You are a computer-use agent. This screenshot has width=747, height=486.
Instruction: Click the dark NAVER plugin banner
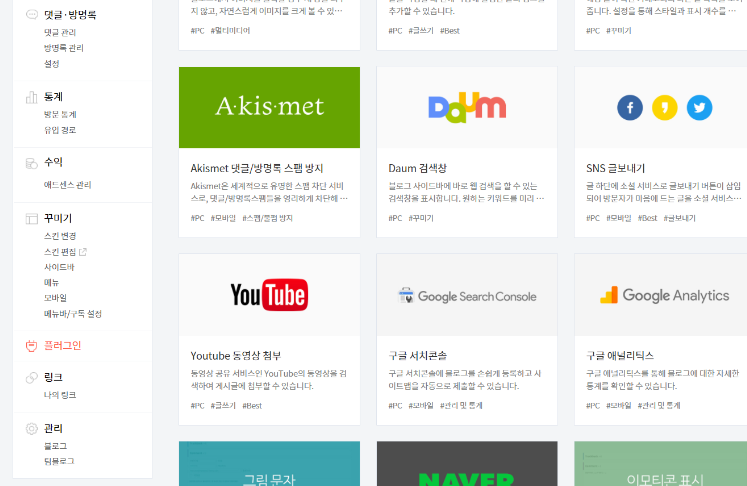[467, 464]
